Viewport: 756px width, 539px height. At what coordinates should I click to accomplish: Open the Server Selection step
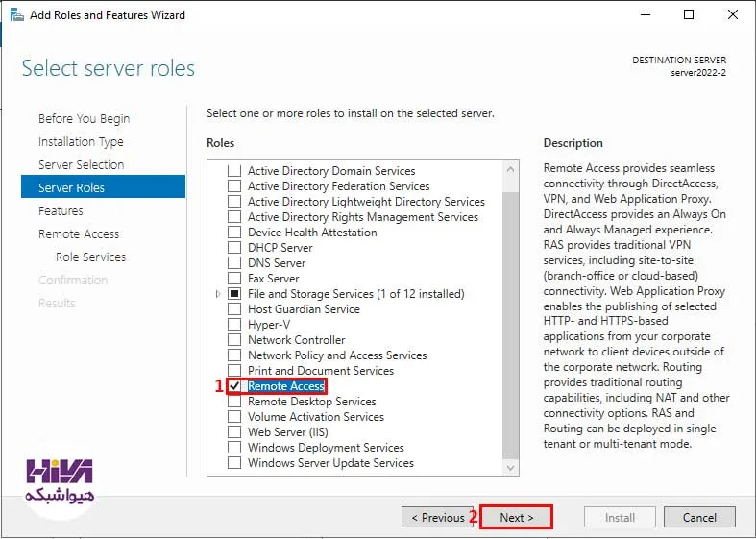(82, 165)
